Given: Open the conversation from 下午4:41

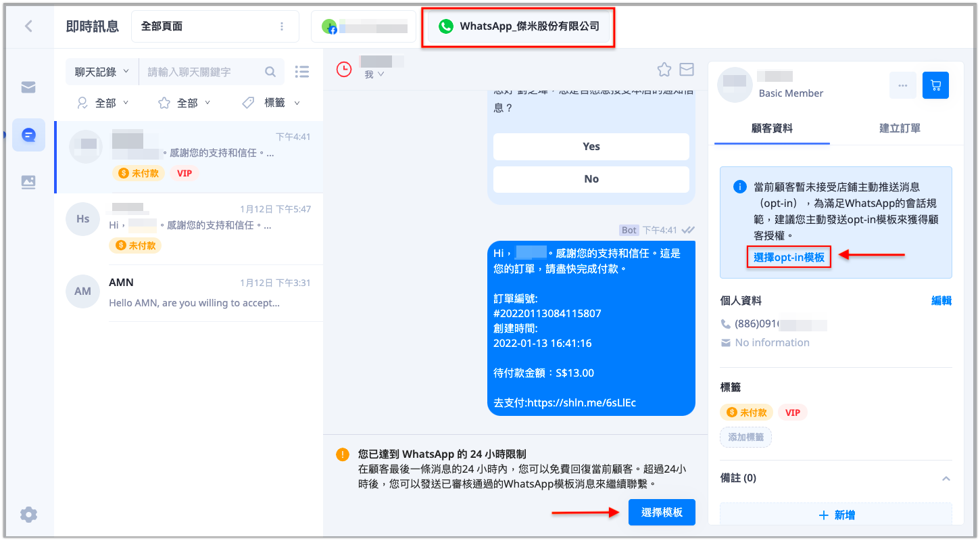Looking at the screenshot, I should (189, 158).
